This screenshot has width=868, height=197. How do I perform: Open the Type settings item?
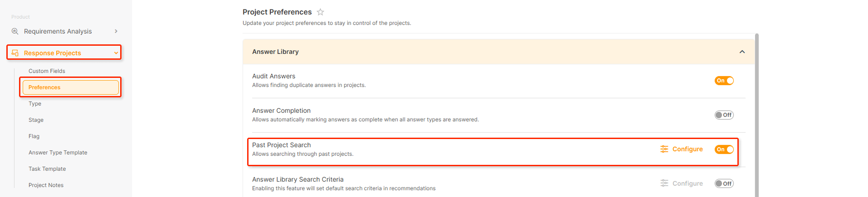[35, 104]
